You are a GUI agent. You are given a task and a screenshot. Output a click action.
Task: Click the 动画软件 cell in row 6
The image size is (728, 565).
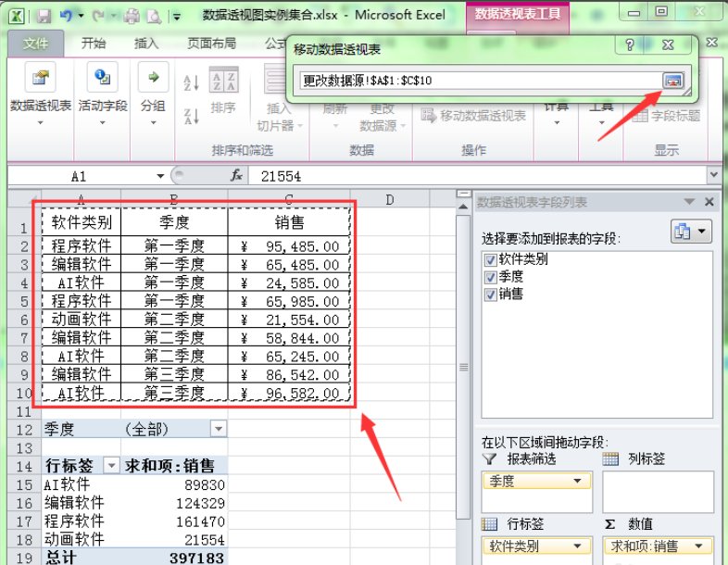coord(82,320)
